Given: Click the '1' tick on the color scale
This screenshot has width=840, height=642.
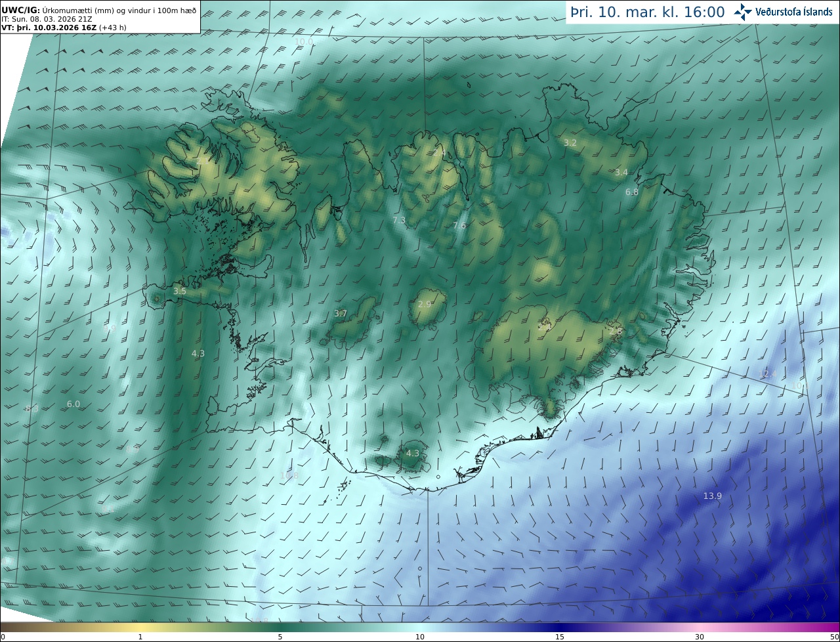Looking at the screenshot, I should pos(140,637).
